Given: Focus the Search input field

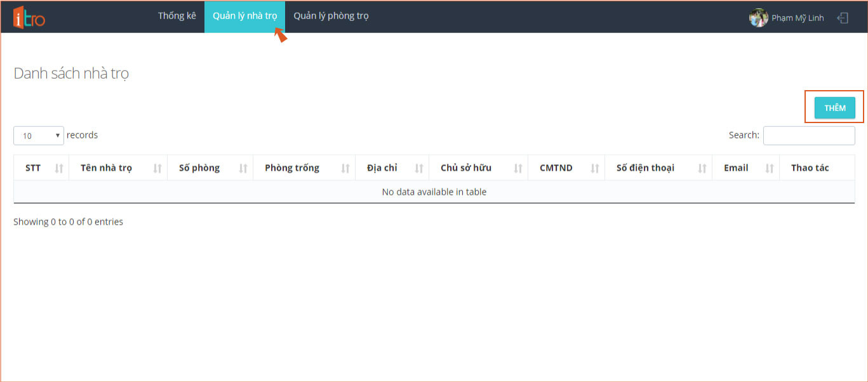Looking at the screenshot, I should coord(808,135).
